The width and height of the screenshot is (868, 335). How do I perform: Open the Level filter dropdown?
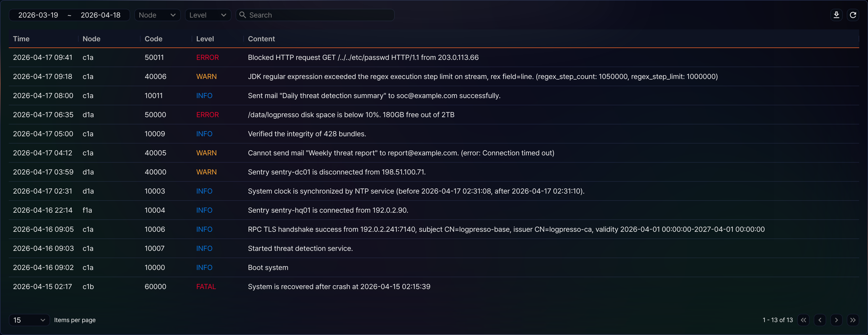(x=208, y=15)
